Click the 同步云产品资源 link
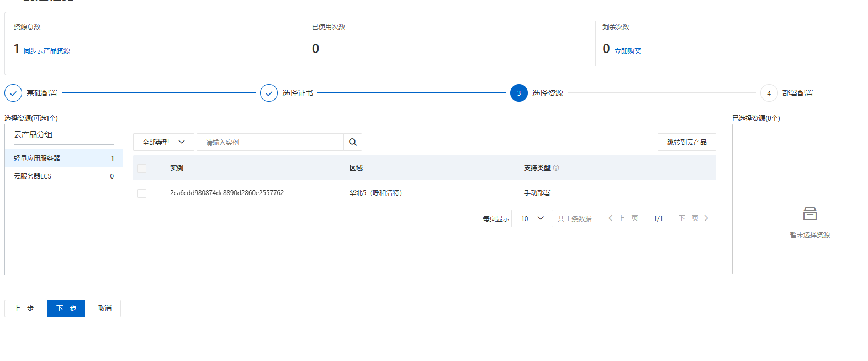Image resolution: width=868 pixels, height=361 pixels. coord(47,51)
